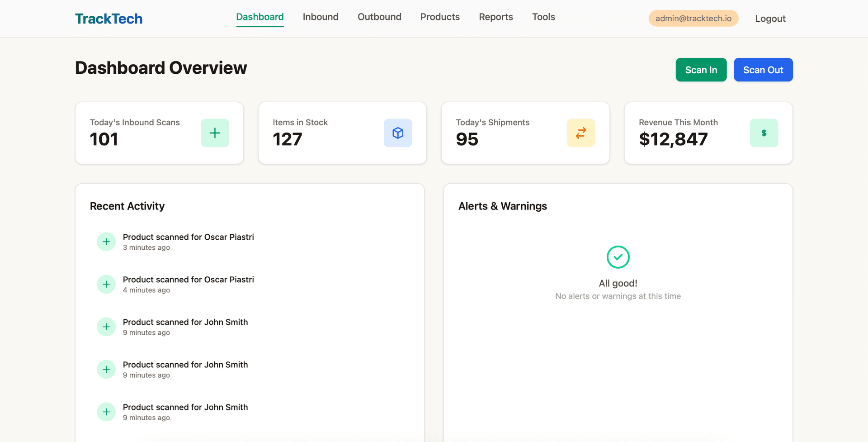Select the Dashboard navigation item
Screen dimensions: 868x442
point(260,17)
